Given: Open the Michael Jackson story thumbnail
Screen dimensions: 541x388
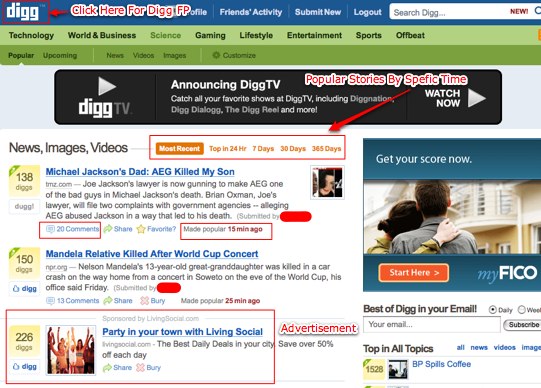Looking at the screenshot, I should pos(327,182).
